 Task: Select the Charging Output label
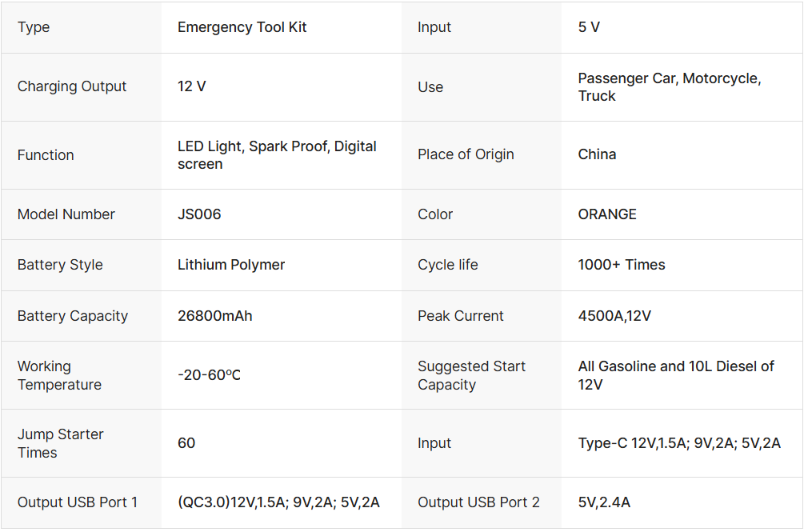pos(72,86)
